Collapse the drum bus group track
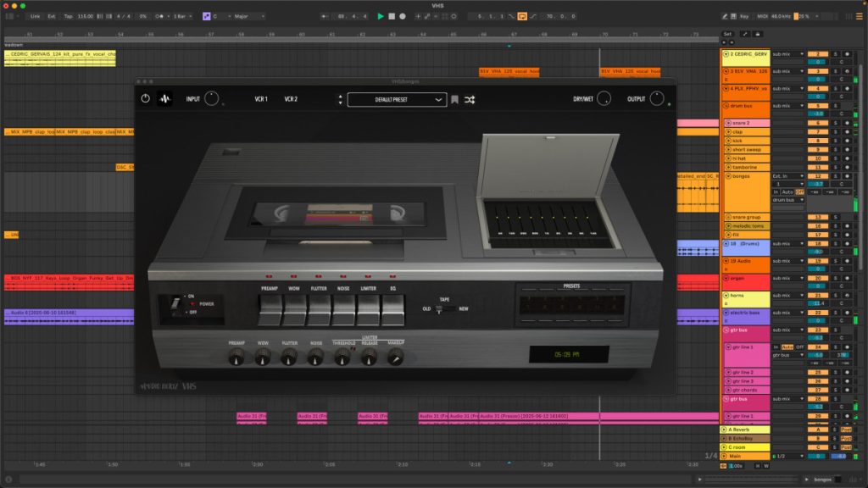This screenshot has width=868, height=488. [x=726, y=106]
